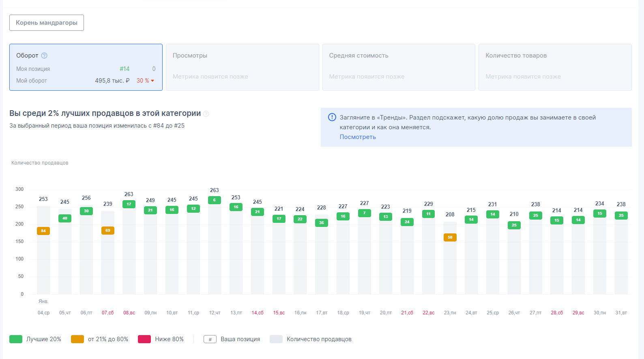Switch to the Просмотры metric card
Image resolution: width=644 pixels, height=359 pixels.
(242, 67)
